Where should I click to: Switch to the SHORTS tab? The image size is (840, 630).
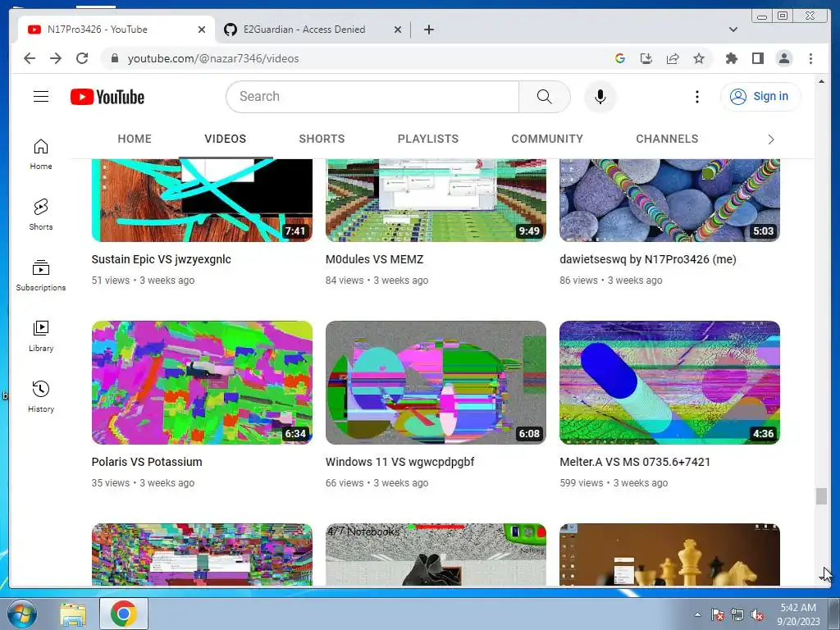(x=322, y=139)
